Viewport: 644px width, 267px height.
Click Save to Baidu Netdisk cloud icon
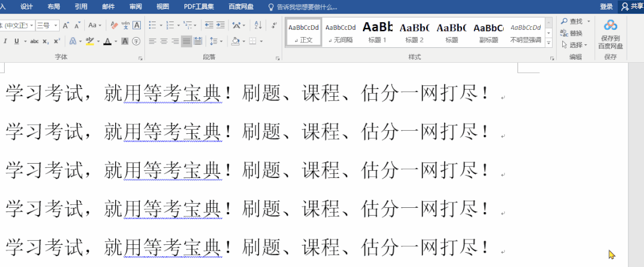611,26
